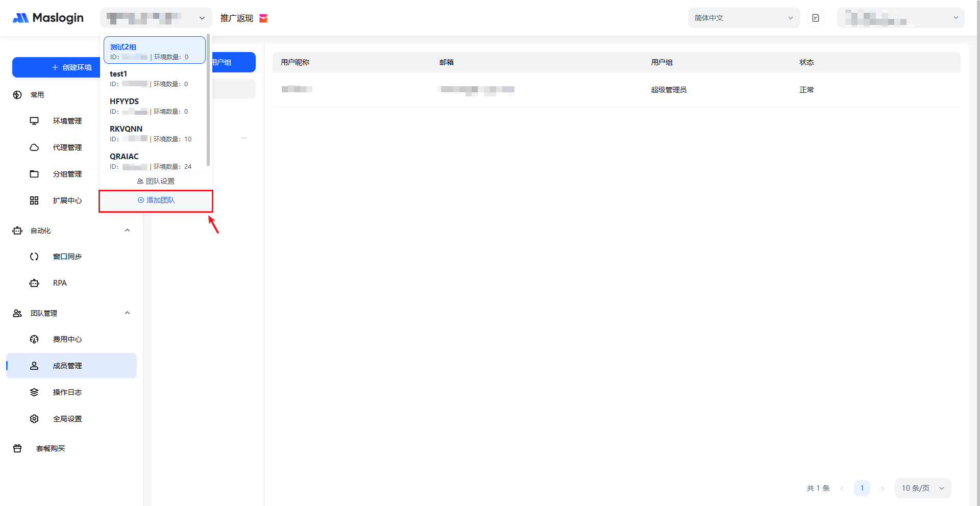980x506 pixels.
Task: Click the 推广返现 red envelope icon
Action: (x=263, y=18)
